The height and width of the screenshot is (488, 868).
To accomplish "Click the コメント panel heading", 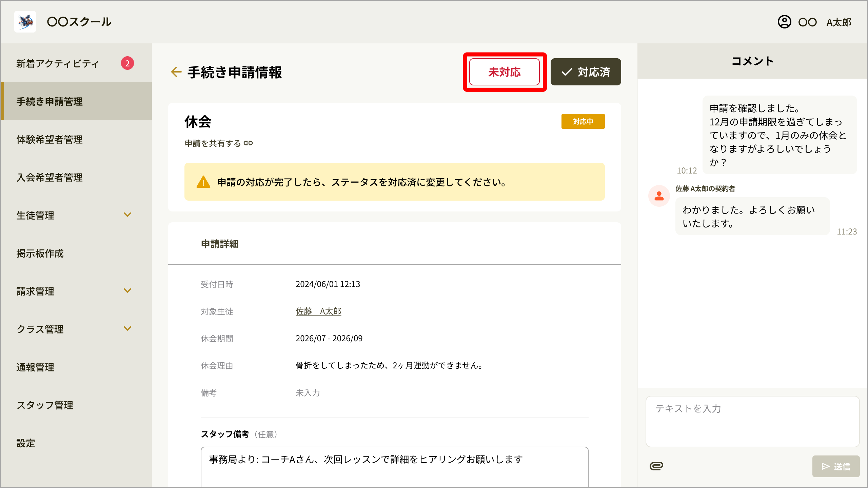I will 752,61.
